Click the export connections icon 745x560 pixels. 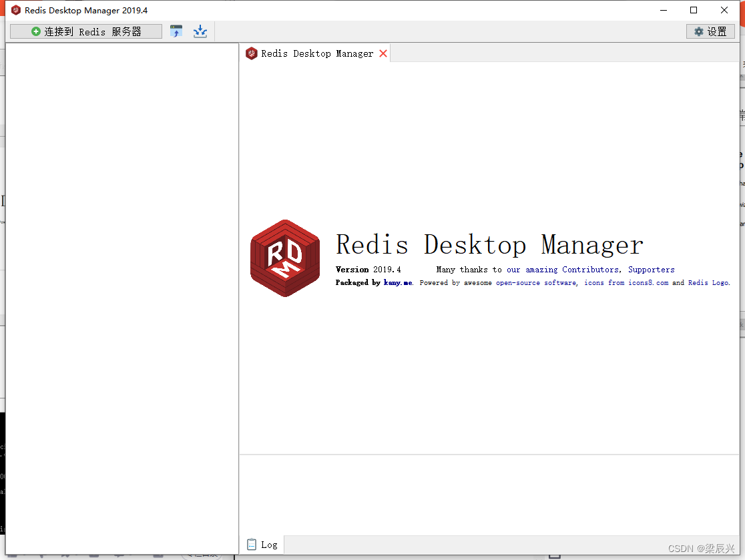tap(200, 31)
